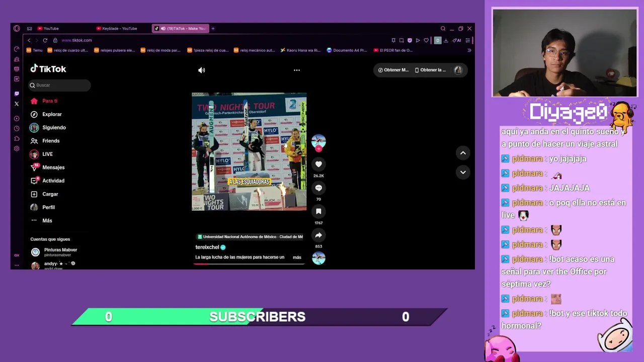Open history clock in Opera sidebar
The height and width of the screenshot is (362, 644).
17,129
